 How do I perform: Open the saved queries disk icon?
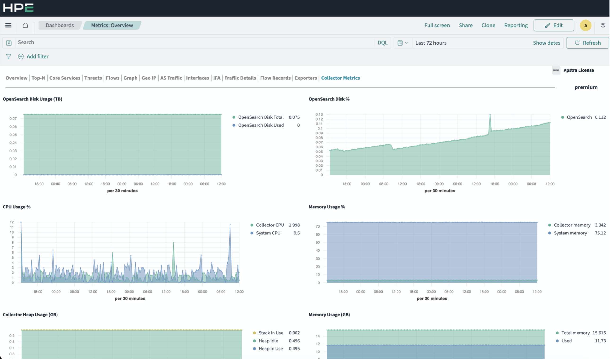(x=9, y=43)
